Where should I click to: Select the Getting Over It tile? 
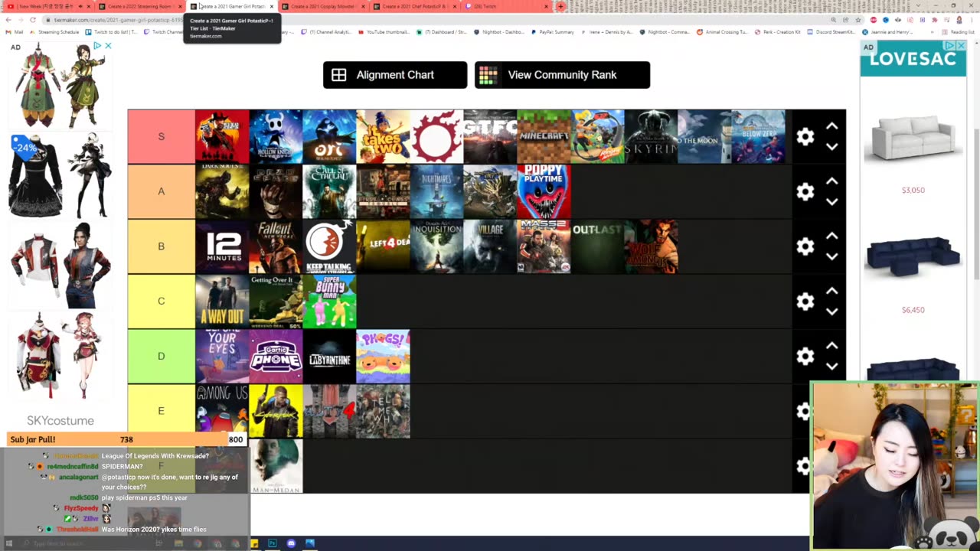tap(276, 302)
